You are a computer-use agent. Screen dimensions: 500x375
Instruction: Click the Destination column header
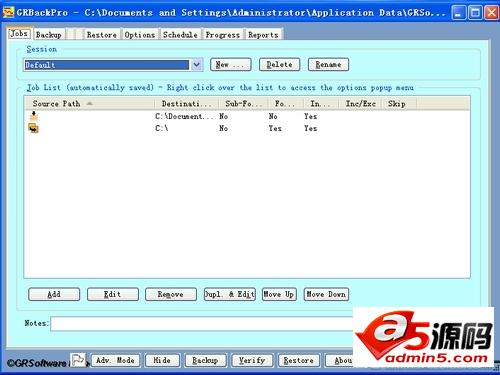tap(186, 104)
